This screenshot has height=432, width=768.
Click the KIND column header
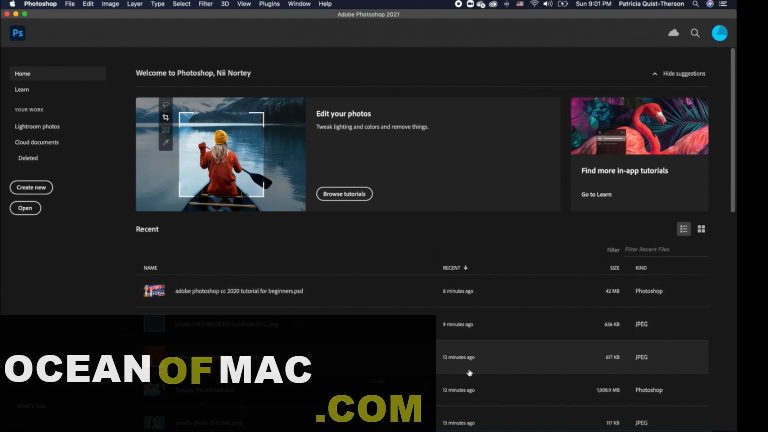pyautogui.click(x=641, y=268)
